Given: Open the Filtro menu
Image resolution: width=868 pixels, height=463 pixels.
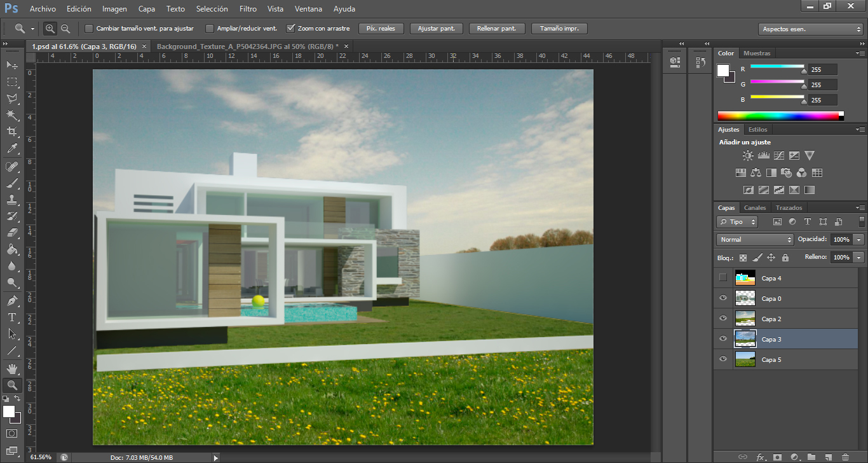Looking at the screenshot, I should click(248, 9).
